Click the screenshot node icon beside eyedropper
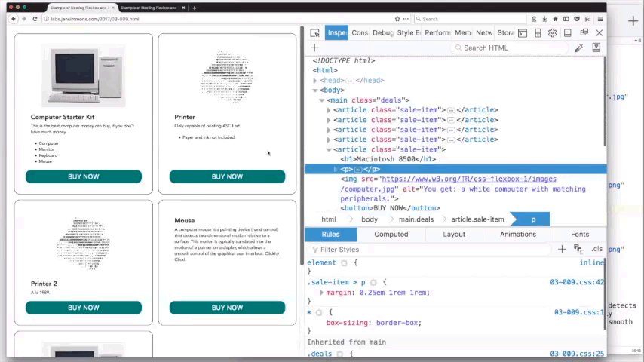The image size is (644, 362). (x=596, y=48)
